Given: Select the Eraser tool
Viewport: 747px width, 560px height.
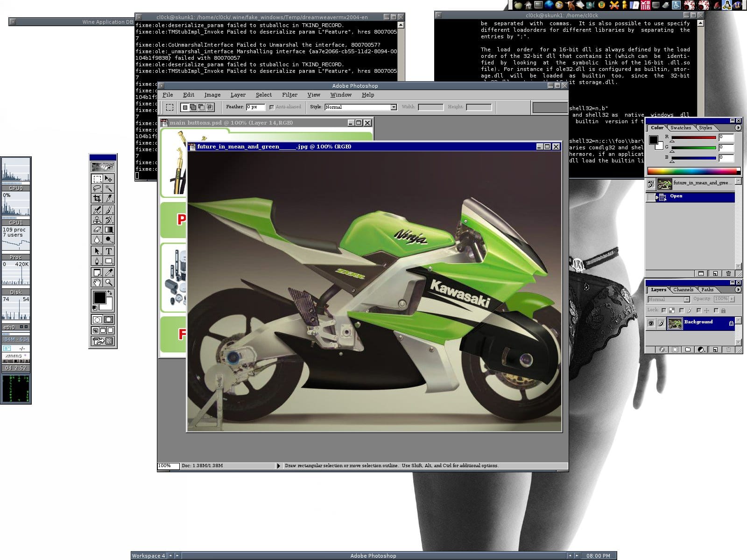Looking at the screenshot, I should click(x=97, y=230).
